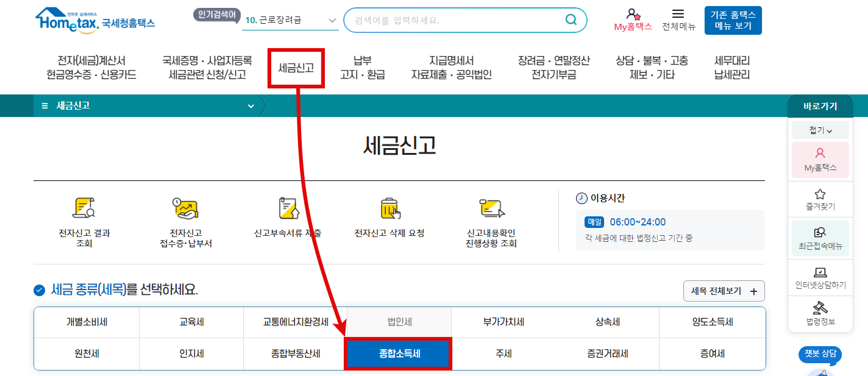
Task: Click the magnifier icon to search
Action: coord(571,20)
